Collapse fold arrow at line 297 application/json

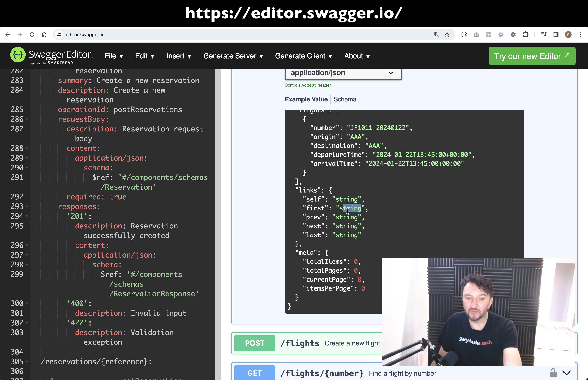(27, 255)
